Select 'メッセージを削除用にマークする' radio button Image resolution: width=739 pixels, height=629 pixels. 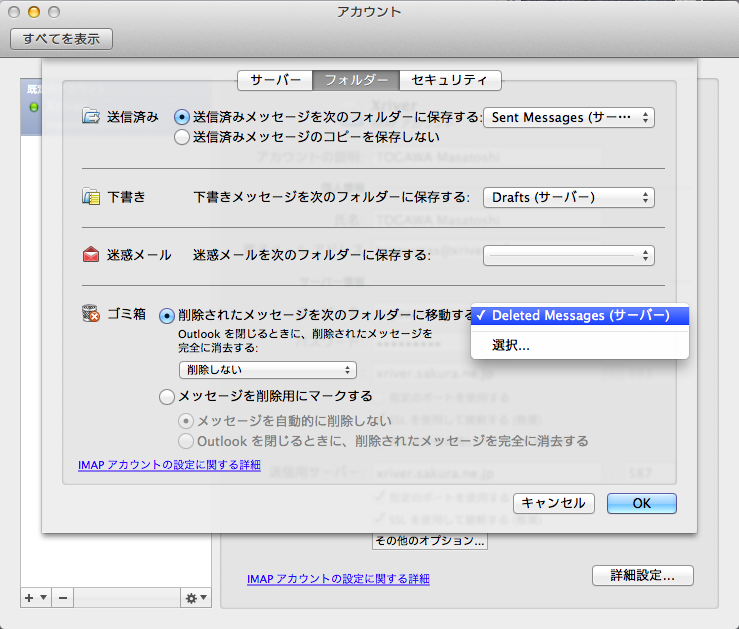(167, 397)
